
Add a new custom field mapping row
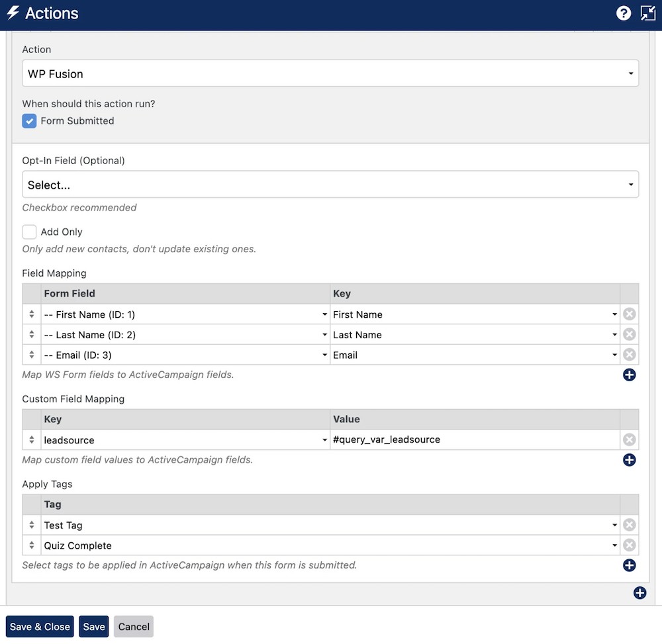[x=629, y=460]
